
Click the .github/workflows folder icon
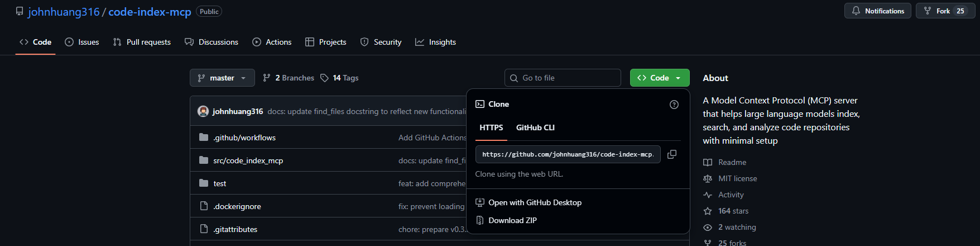[204, 138]
